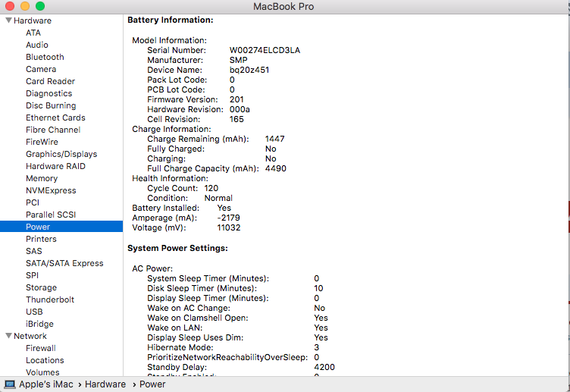This screenshot has width=570, height=392.
Task: Select Diagnostics in the sidebar
Action: coord(49,93)
